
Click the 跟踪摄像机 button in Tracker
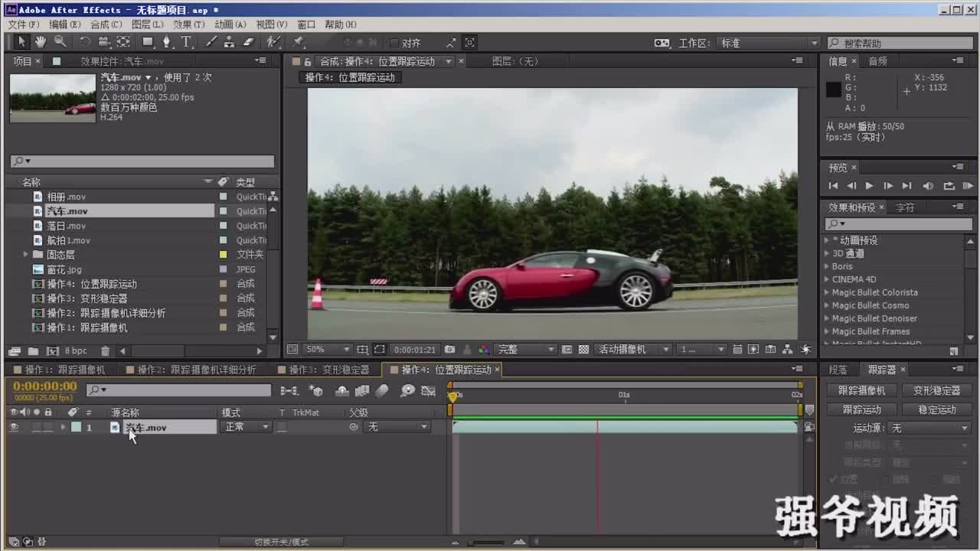coord(862,390)
